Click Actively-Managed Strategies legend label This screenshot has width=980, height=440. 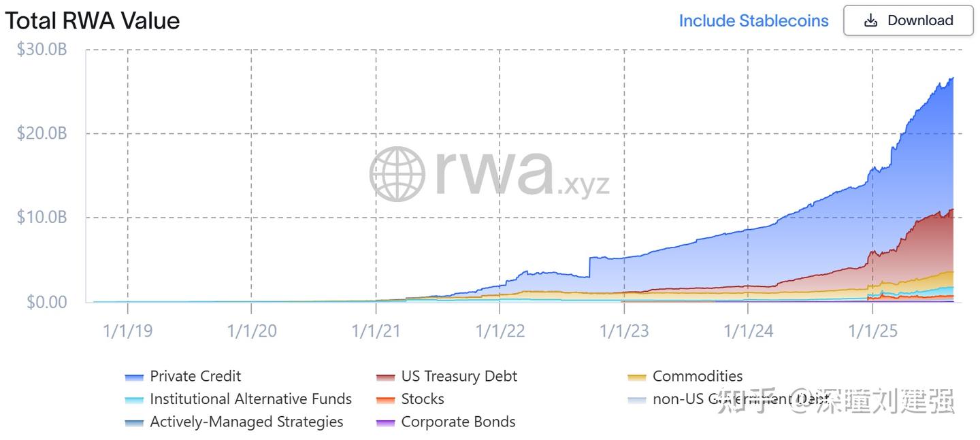246,422
